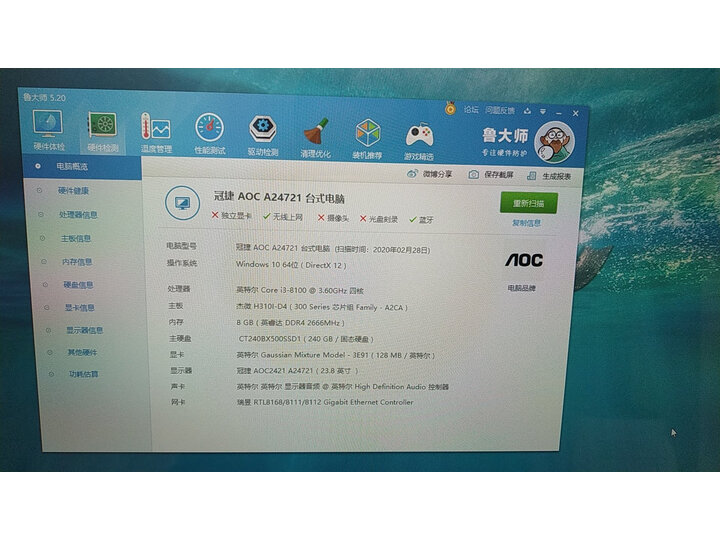Click the AOC2421 monitor value
This screenshot has height=540, width=720.
(297, 371)
